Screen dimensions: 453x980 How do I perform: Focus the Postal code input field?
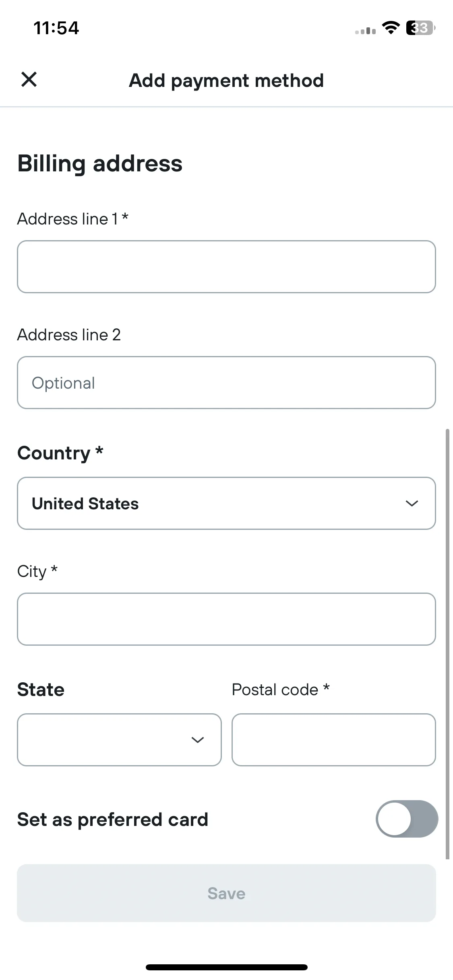(x=334, y=740)
